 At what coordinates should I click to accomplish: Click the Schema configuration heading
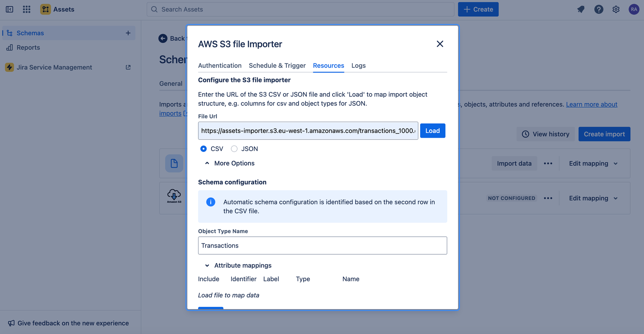pyautogui.click(x=232, y=182)
